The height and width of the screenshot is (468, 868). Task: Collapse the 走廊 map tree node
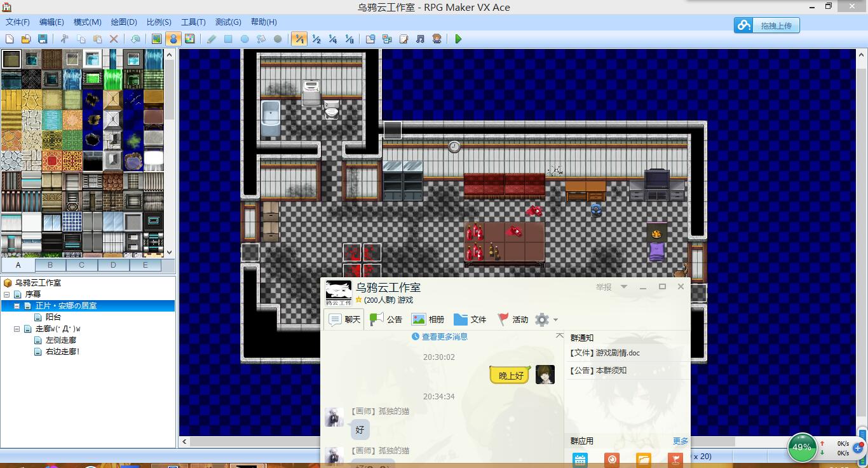(x=17, y=329)
